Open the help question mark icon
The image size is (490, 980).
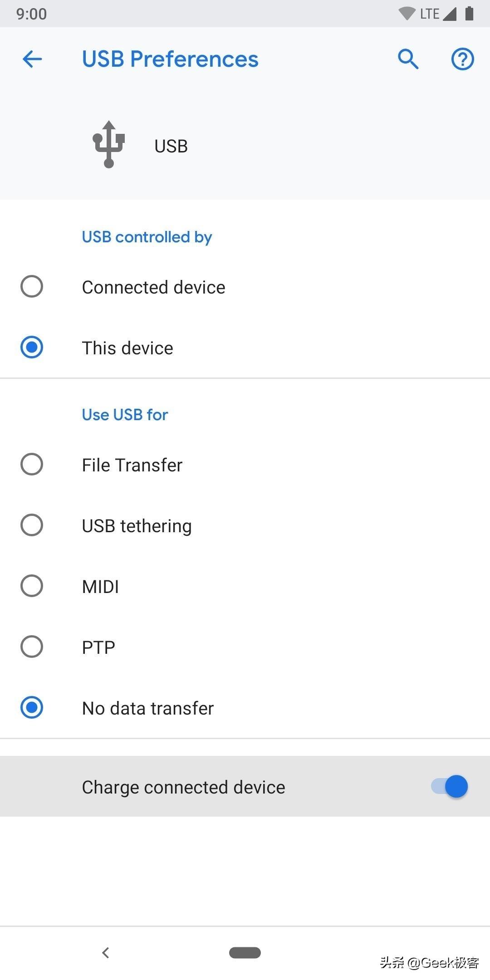coord(462,59)
